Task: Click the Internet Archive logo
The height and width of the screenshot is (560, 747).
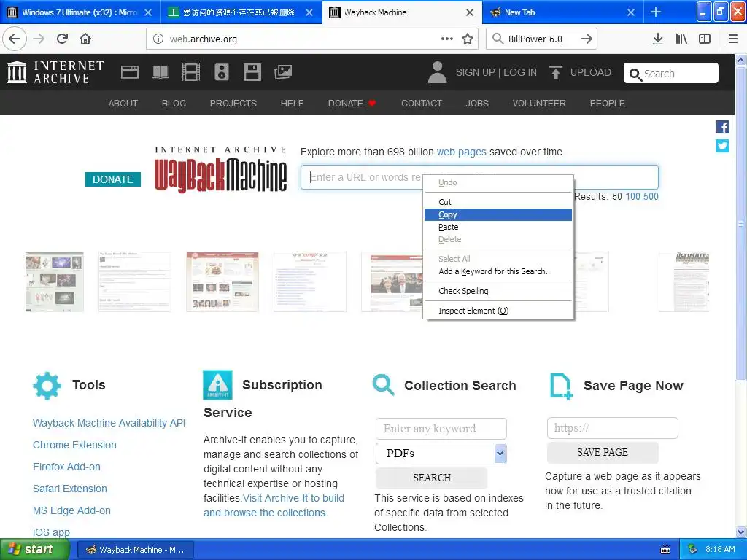Action: [x=55, y=72]
